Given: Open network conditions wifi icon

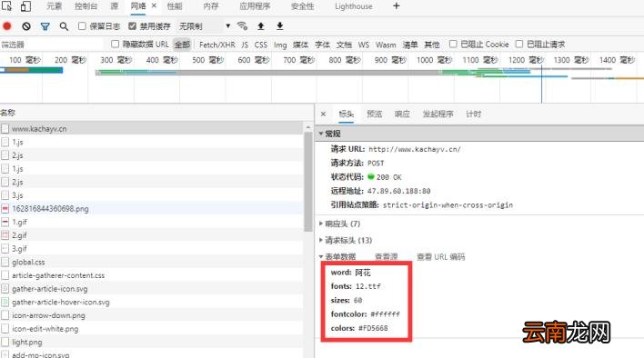Looking at the screenshot, I should pos(242,25).
